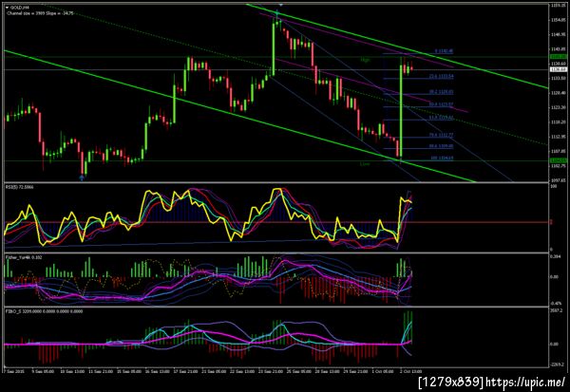
Task: Select the FIBO_S indicator label
Action: [x=44, y=311]
